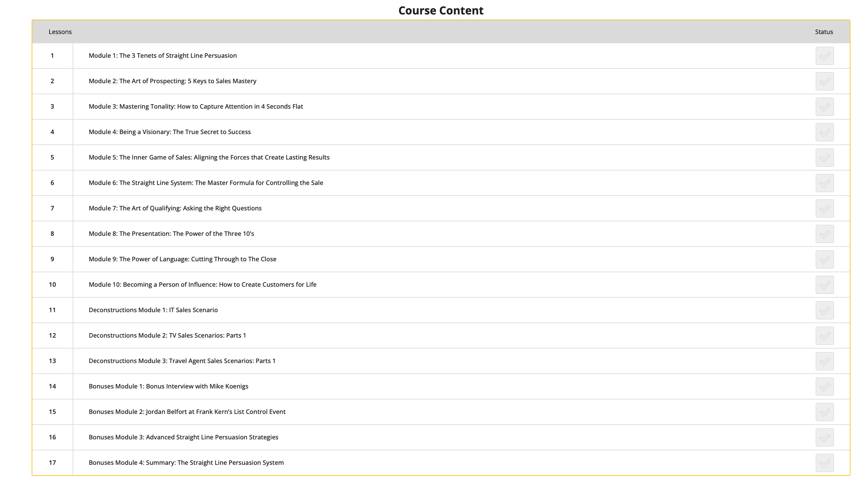Click the Course Content heading
The width and height of the screenshot is (867, 504).
pos(441,11)
